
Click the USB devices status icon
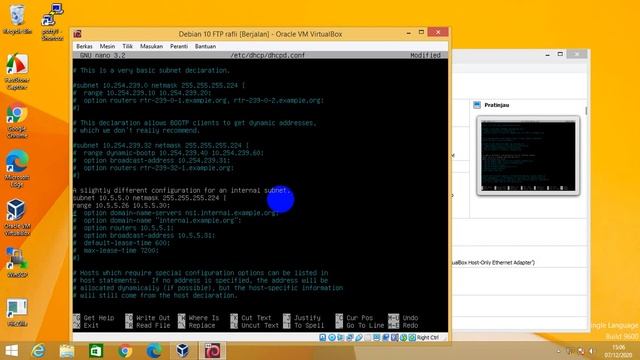coord(359,338)
